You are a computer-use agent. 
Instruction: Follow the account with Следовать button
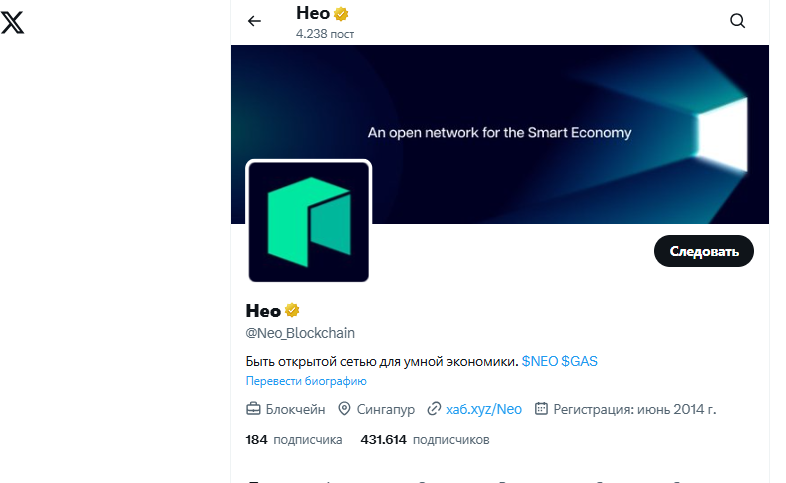tap(703, 251)
